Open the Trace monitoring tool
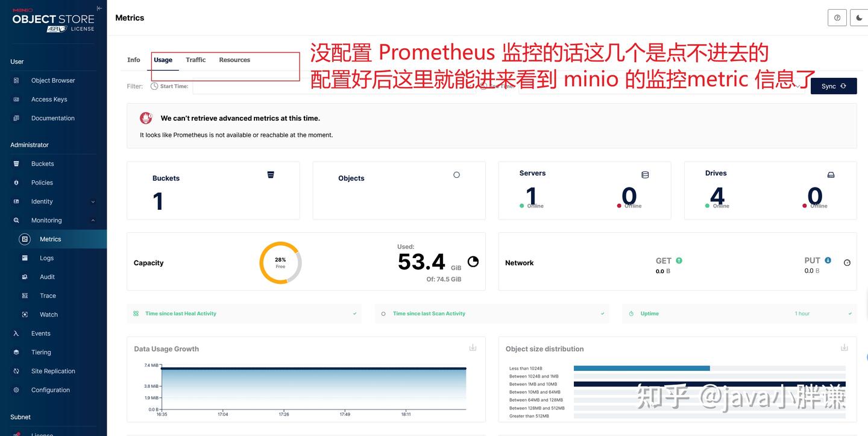Screen dimensions: 868x436 (48, 295)
